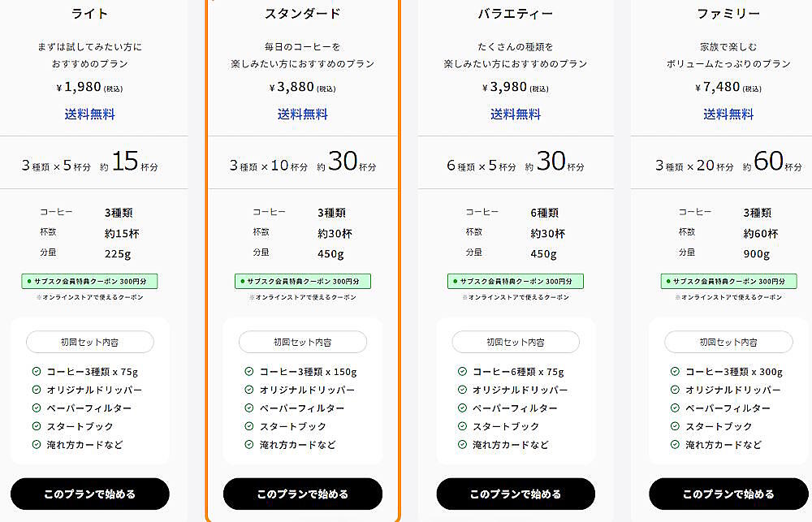This screenshot has height=522, width=812.
Task: Click check icon beside バラエティー plan's ペーパーフィルター
Action: pos(462,408)
